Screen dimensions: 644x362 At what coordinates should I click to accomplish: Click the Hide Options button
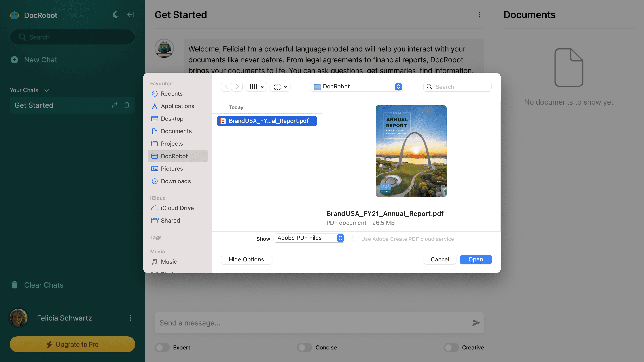[x=246, y=259]
